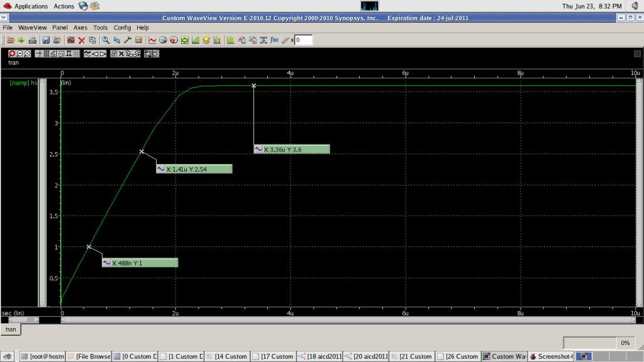Click the red X delete icon in toolbar
The width and height of the screenshot is (644, 362).
(81, 40)
